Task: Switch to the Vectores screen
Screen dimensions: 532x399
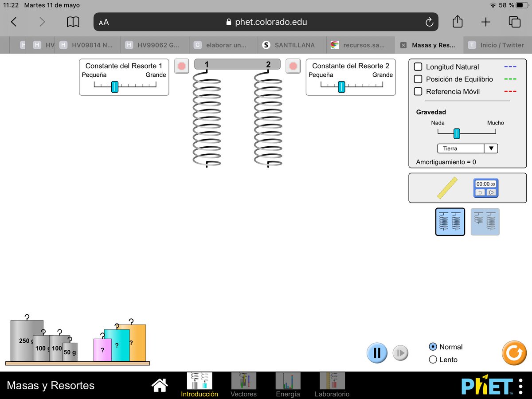Action: point(243,384)
